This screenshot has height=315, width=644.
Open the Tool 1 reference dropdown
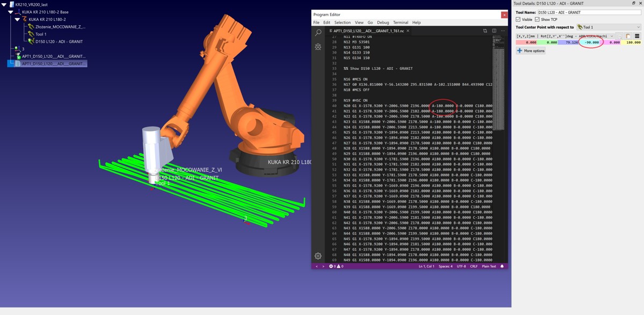point(609,27)
